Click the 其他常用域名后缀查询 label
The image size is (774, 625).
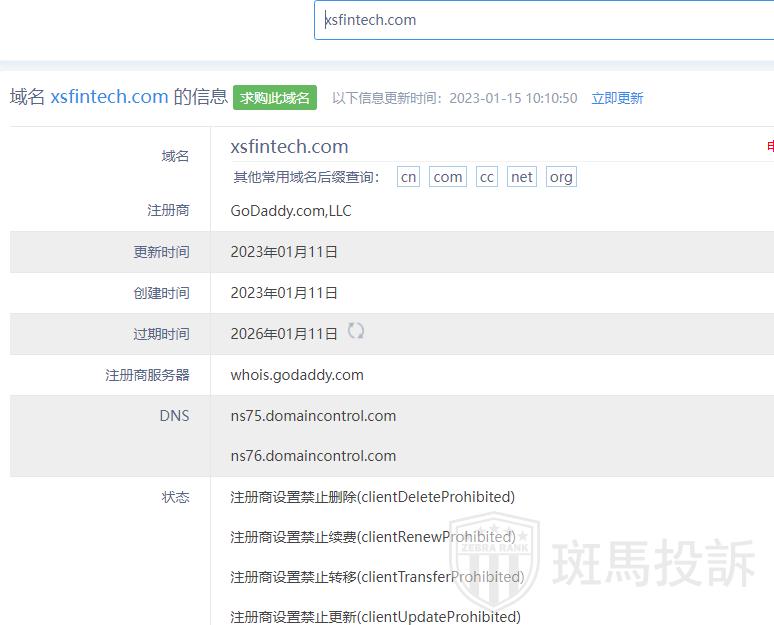306,177
